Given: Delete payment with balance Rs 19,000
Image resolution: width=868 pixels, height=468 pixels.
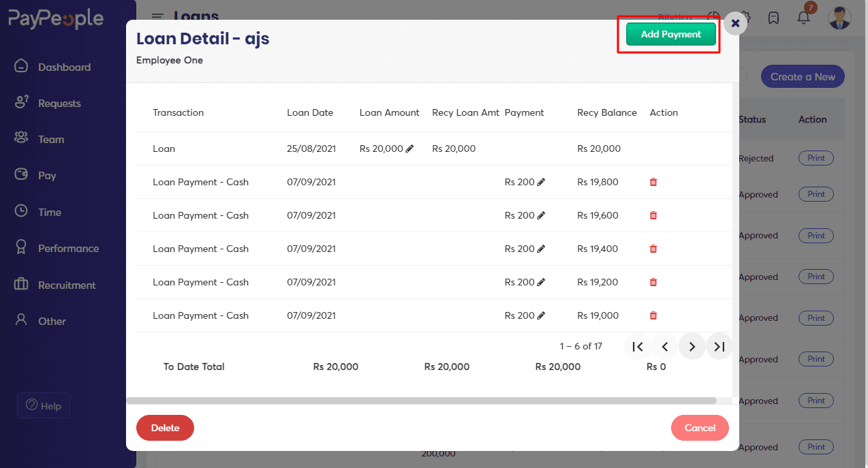Looking at the screenshot, I should pyautogui.click(x=653, y=315).
